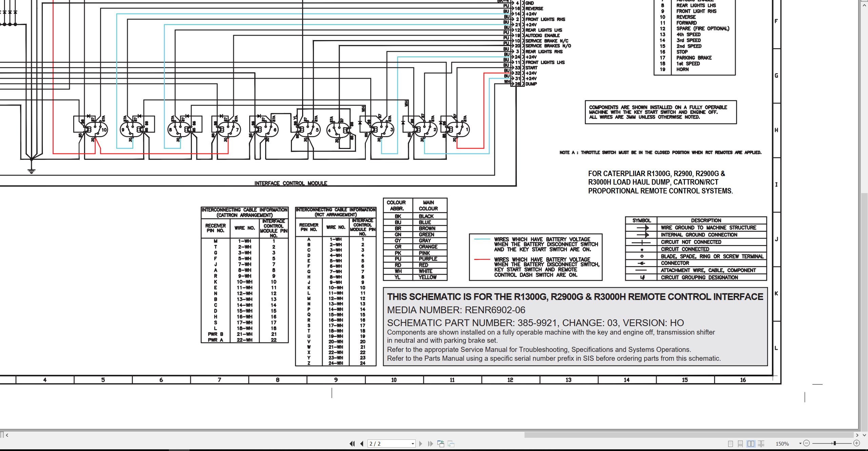
Task: Click the row J grid marker
Action: point(776,239)
